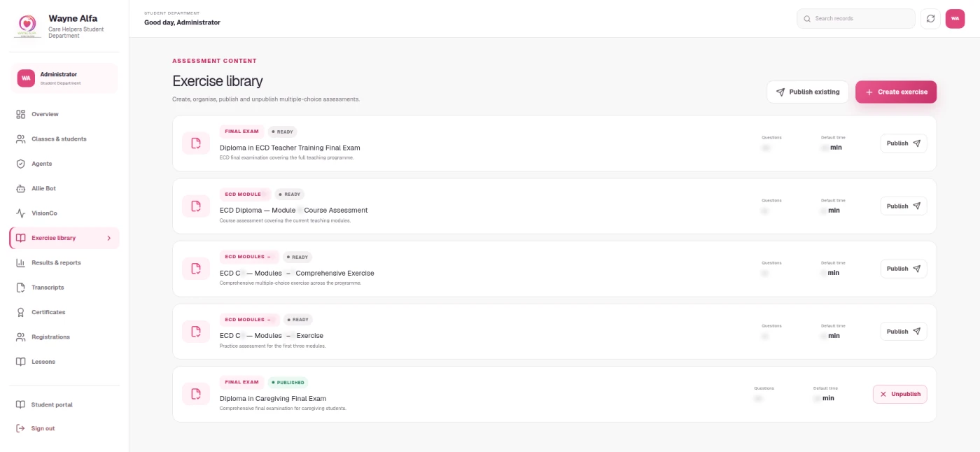This screenshot has height=452, width=980.
Task: Click the Wayne Alfa logo in the sidebar
Action: click(28, 26)
